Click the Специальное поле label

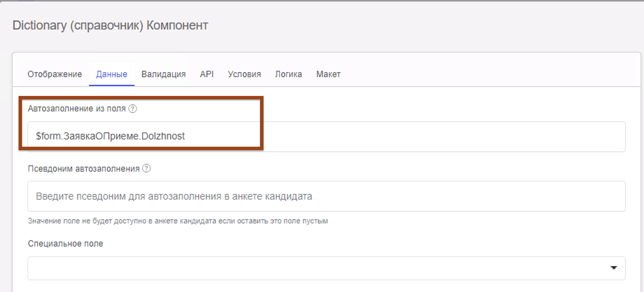tap(65, 244)
